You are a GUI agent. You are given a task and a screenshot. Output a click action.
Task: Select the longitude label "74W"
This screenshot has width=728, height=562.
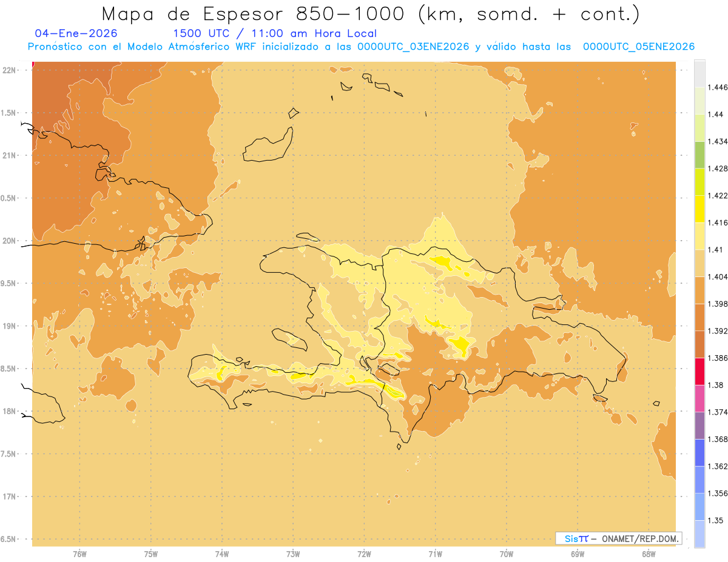coord(222,554)
